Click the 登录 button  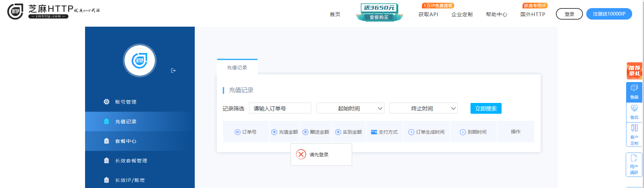coord(569,14)
